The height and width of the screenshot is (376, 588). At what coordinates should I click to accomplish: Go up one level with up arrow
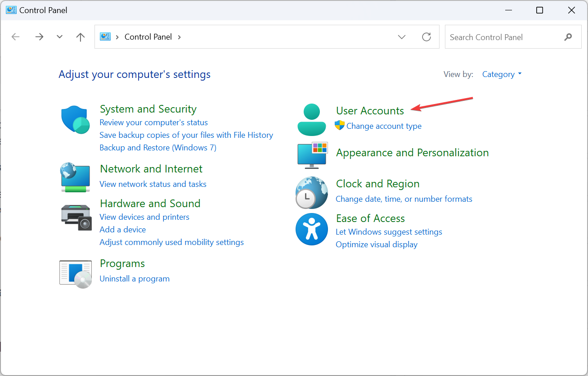click(x=81, y=37)
